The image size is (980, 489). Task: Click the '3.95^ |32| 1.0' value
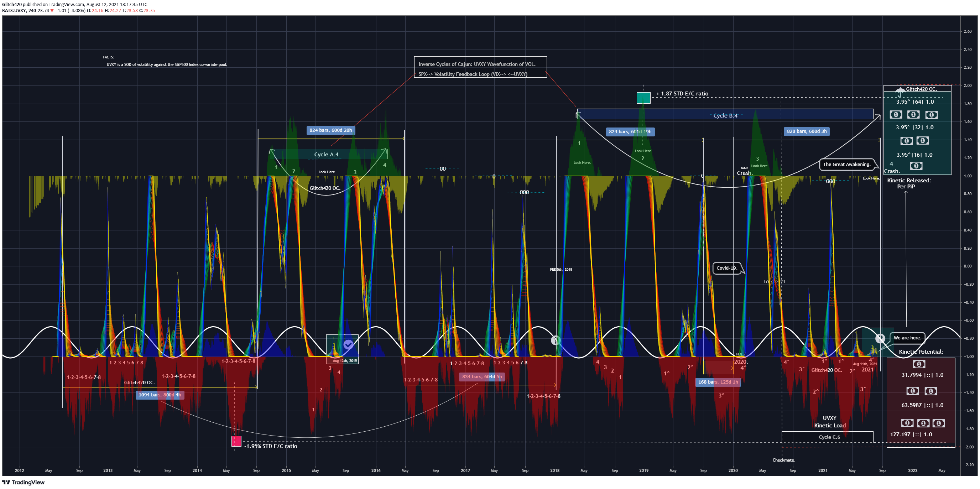tap(914, 128)
